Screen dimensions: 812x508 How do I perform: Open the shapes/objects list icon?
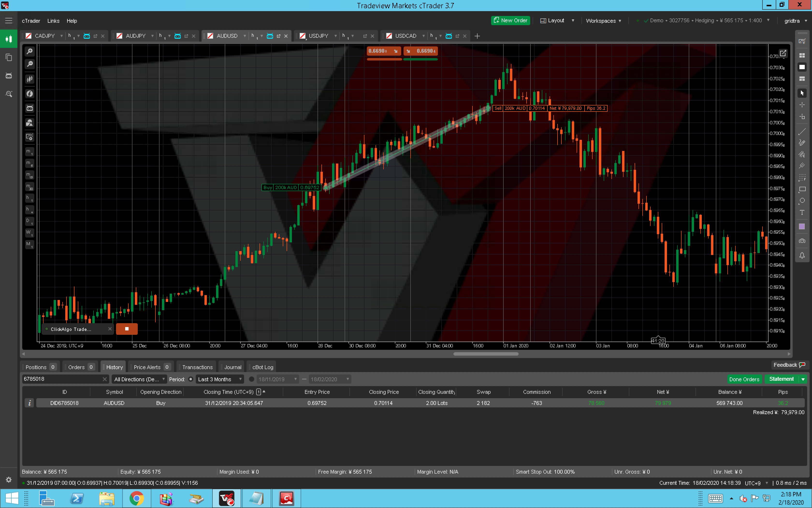[29, 123]
